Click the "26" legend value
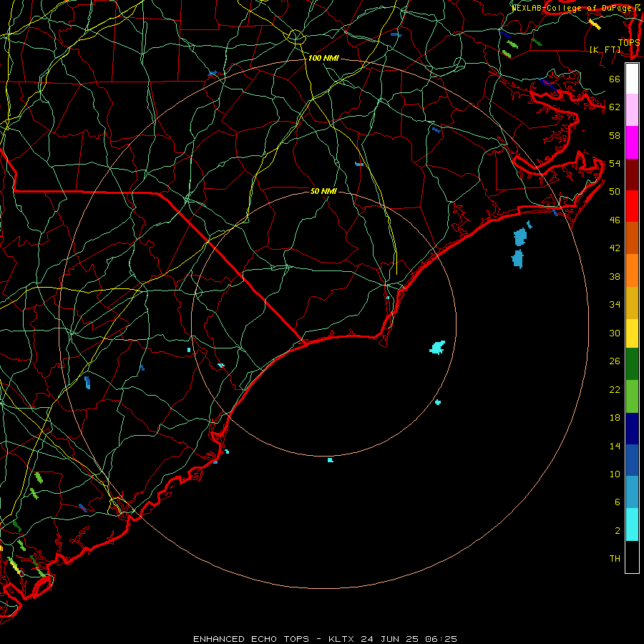The width and height of the screenshot is (644, 644). point(615,361)
